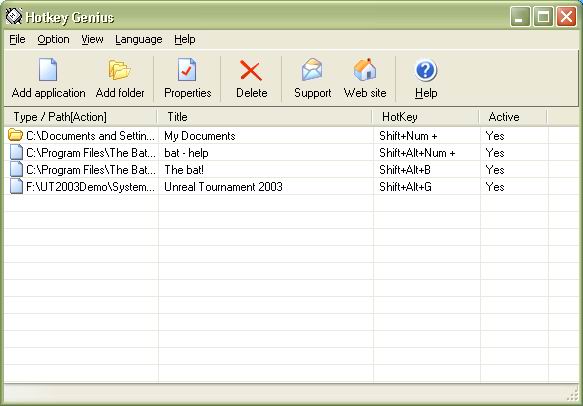Image resolution: width=583 pixels, height=406 pixels.
Task: Select the bat - help list entry
Action: 186,153
